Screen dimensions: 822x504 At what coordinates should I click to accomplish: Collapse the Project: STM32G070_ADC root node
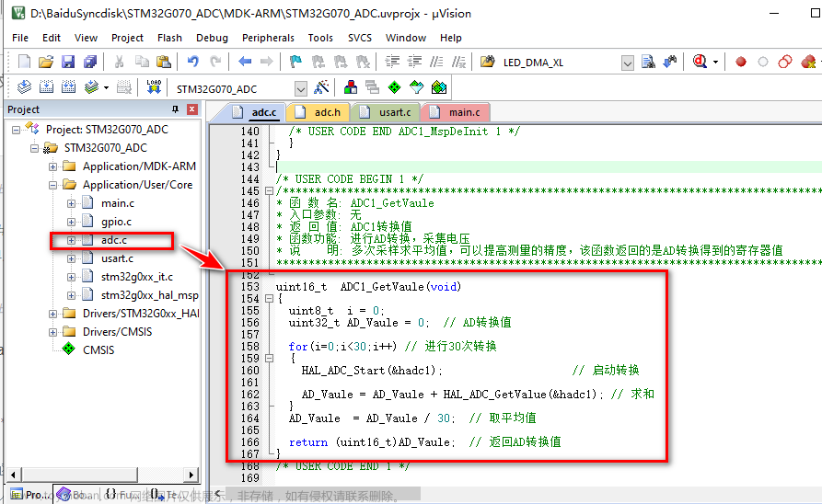click(x=17, y=130)
